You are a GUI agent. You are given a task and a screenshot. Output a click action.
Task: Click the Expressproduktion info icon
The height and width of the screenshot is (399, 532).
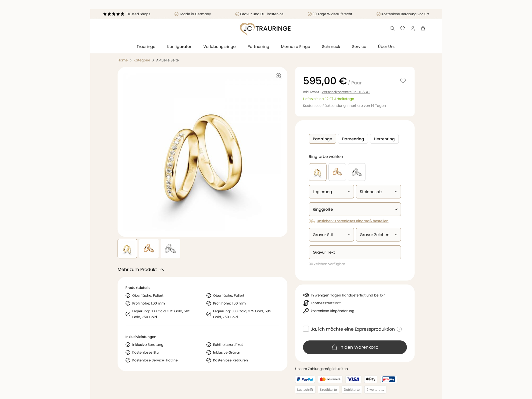click(399, 329)
